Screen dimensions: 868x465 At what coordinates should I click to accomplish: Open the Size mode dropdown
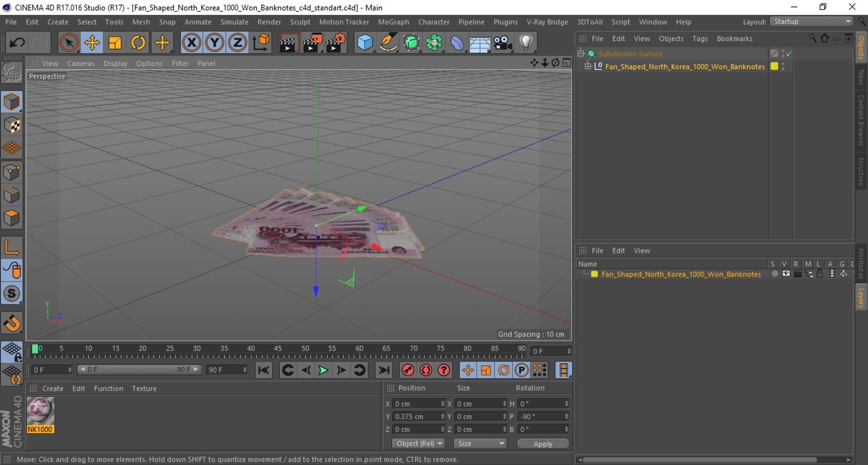(480, 444)
